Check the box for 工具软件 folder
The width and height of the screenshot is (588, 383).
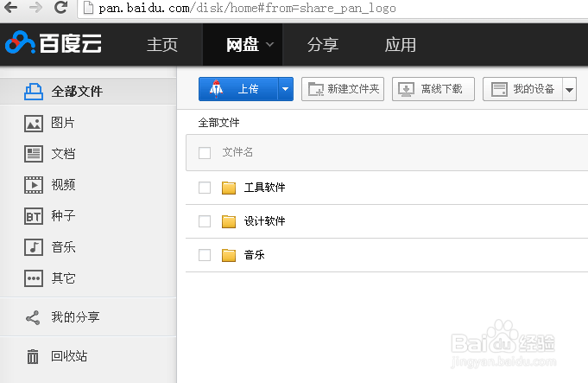point(205,188)
